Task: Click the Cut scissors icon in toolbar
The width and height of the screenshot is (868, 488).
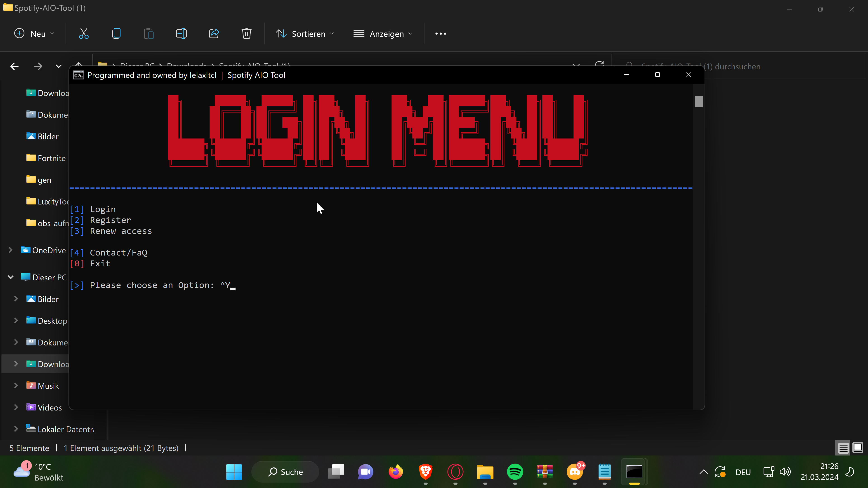Action: point(84,34)
